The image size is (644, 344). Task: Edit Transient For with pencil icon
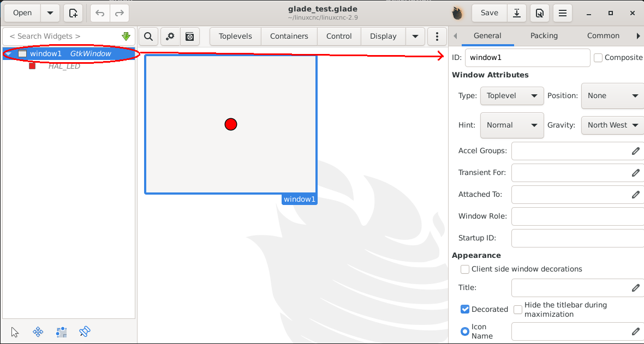pyautogui.click(x=635, y=173)
